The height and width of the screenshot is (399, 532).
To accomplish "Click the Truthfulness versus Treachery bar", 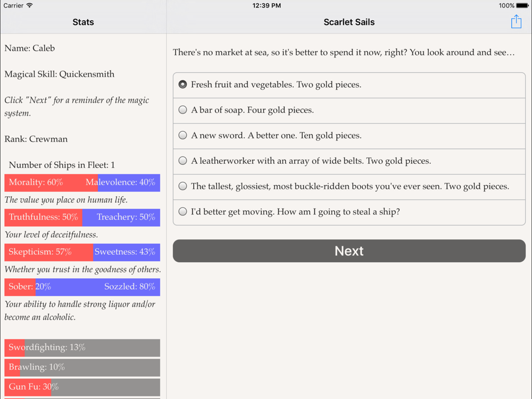I will [x=82, y=218].
